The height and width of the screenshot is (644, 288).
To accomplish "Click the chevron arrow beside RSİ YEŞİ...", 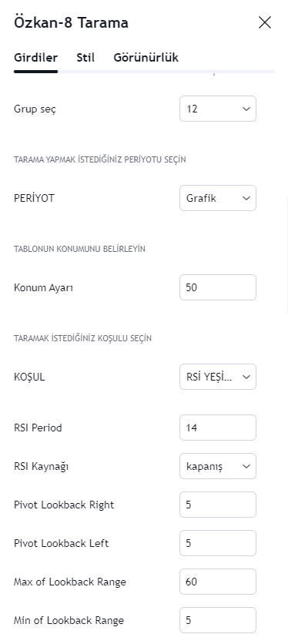I will [x=246, y=377].
